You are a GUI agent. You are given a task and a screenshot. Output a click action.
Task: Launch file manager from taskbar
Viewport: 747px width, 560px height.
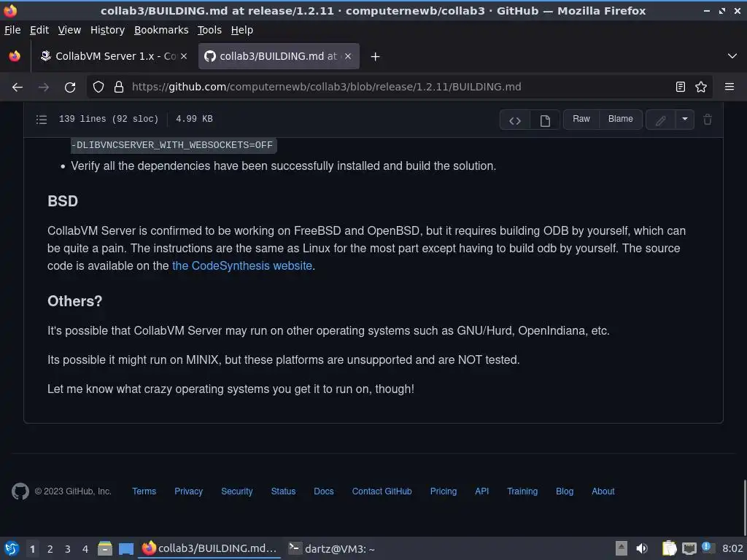[x=105, y=548]
